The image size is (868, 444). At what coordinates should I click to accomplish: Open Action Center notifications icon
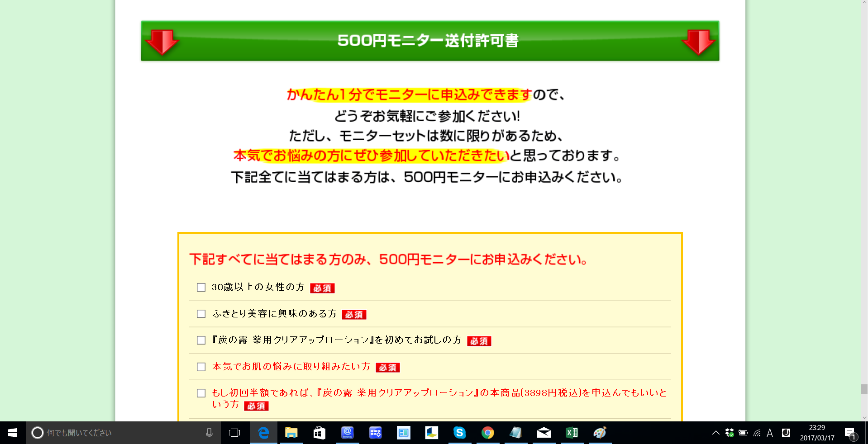pos(851,433)
